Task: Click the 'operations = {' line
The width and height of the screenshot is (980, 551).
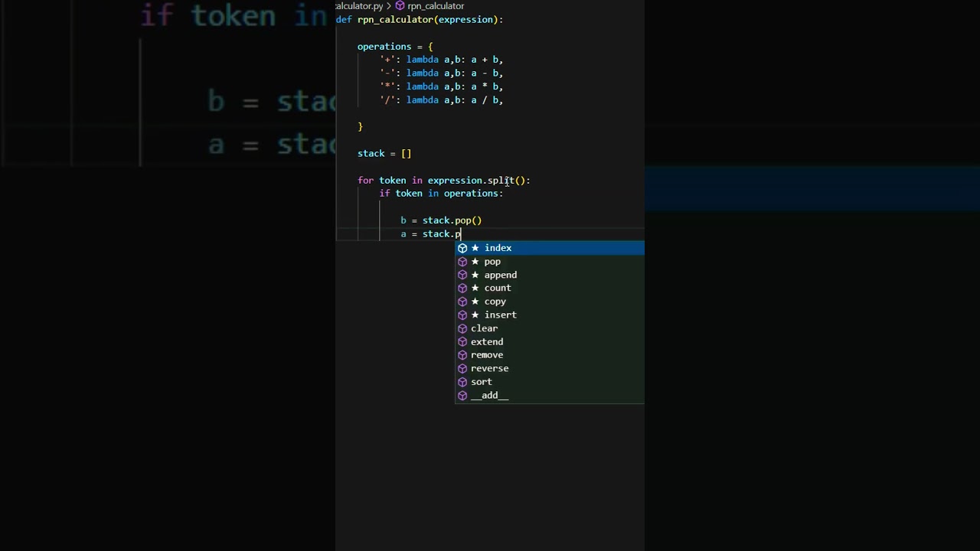Action: 395,47
